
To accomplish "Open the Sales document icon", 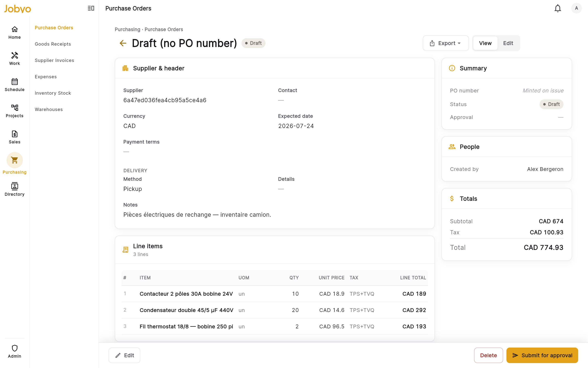I will (x=14, y=134).
